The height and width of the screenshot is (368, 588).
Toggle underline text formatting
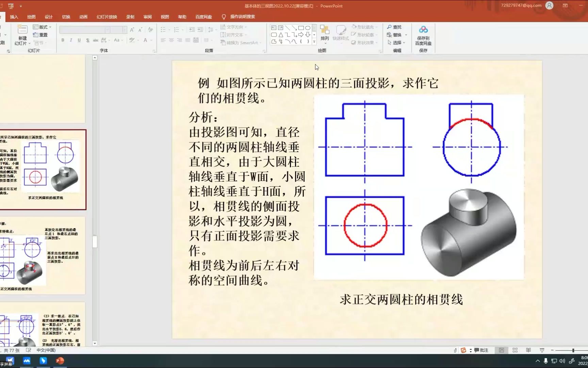(79, 40)
